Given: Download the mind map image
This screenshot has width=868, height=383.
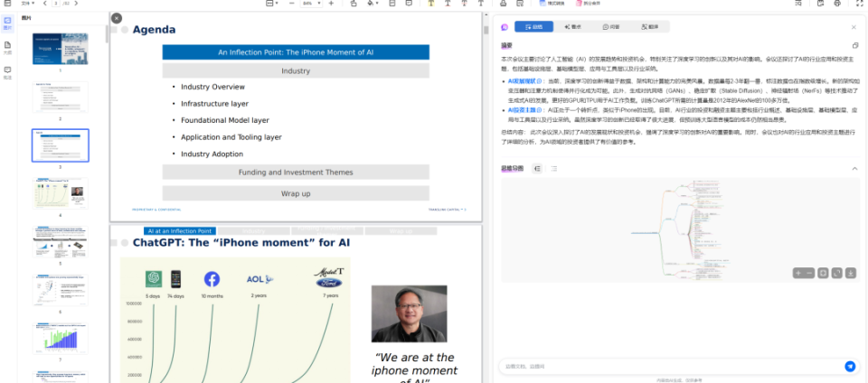Looking at the screenshot, I should coord(850,273).
